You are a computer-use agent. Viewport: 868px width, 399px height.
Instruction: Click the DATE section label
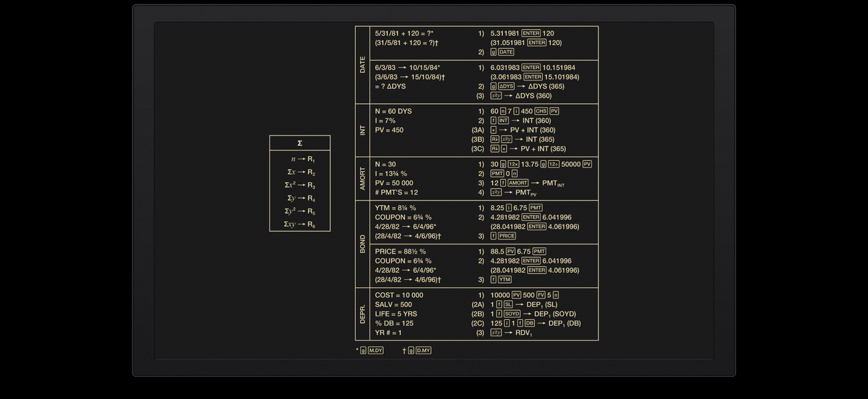(x=362, y=65)
